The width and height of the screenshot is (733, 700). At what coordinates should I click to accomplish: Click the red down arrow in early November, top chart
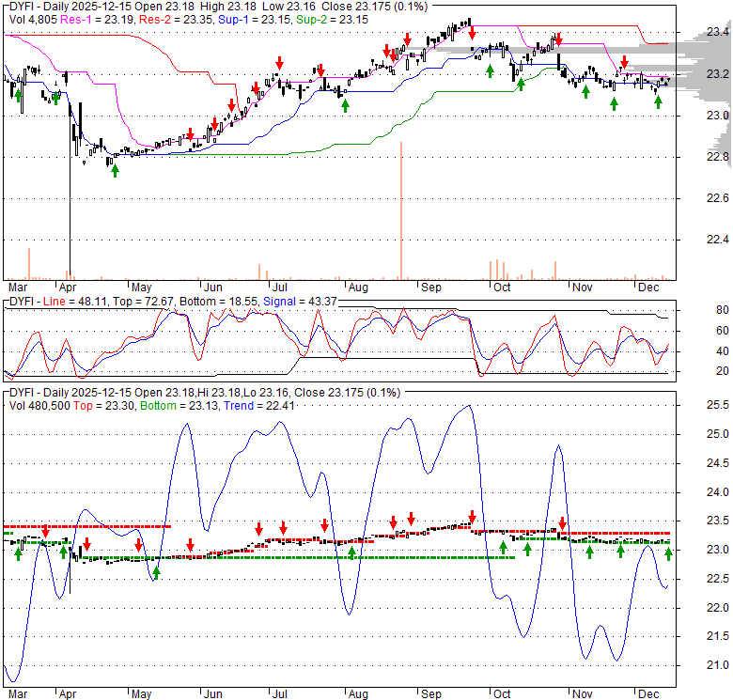(623, 62)
